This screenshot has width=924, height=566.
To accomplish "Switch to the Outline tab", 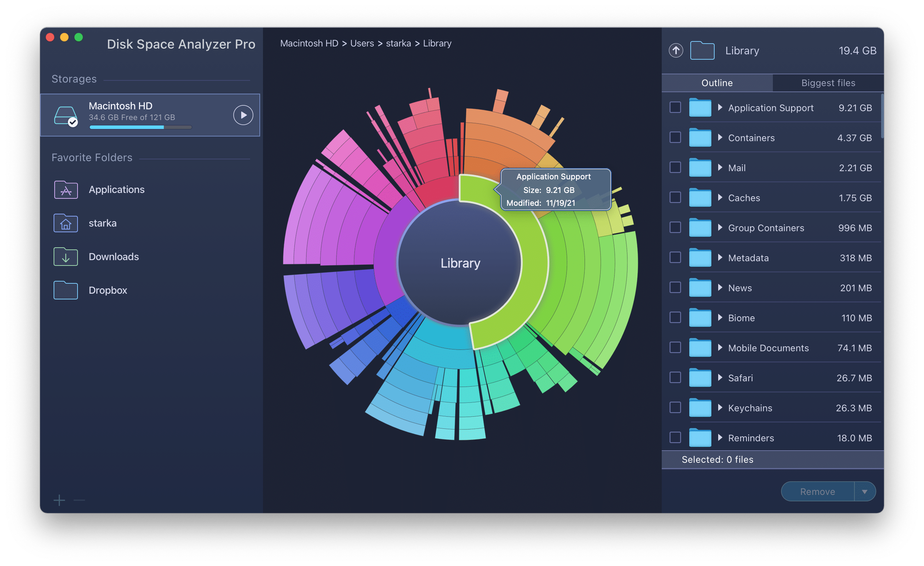I will [717, 83].
